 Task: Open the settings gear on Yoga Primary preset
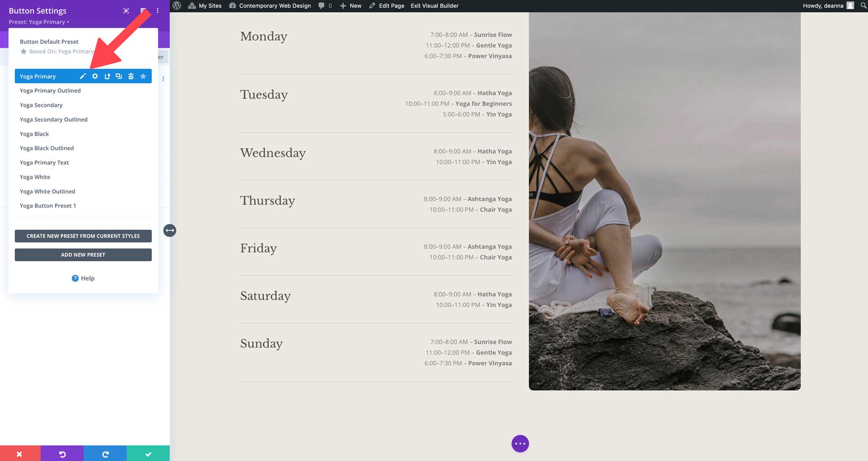click(95, 76)
